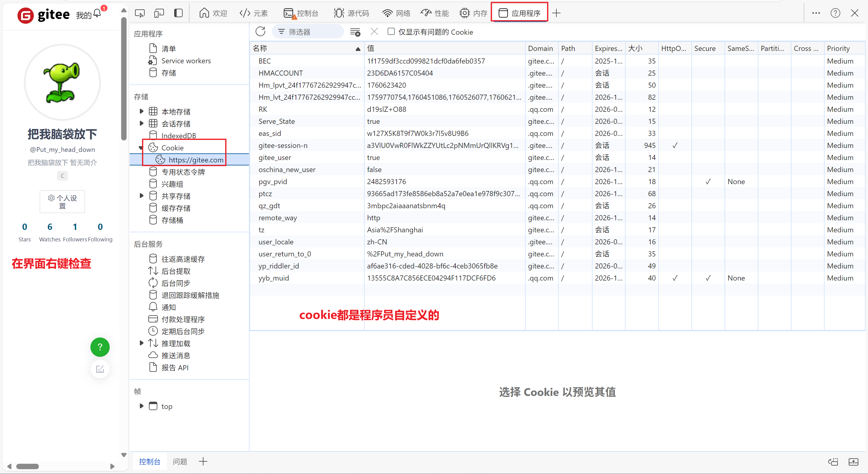Click the gitee notification bell
Screen dimensions: 868x474
[97, 13]
